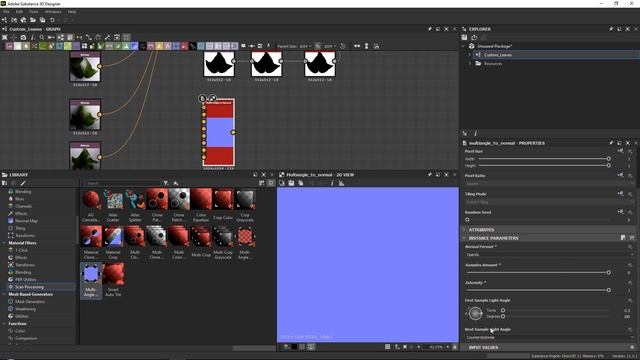Open the Edit menu
The width and height of the screenshot is (640, 360).
coord(19,12)
